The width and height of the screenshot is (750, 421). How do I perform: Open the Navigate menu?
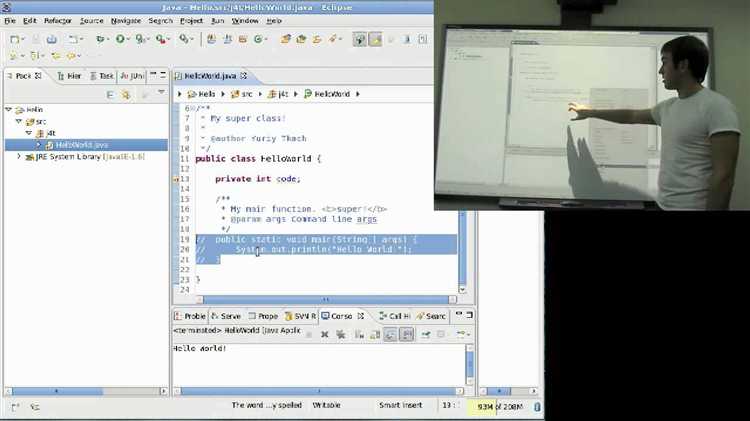tap(126, 21)
